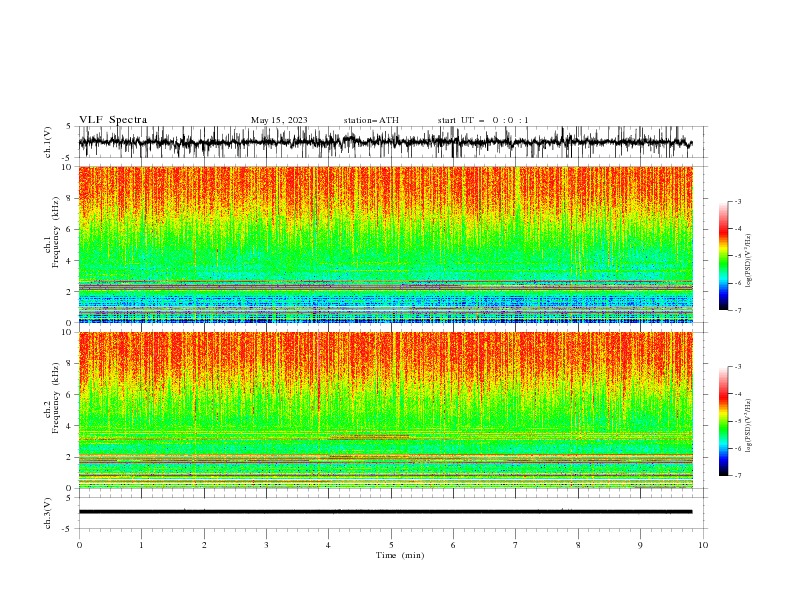Click the '7' tick on the time axis

[x=516, y=545]
